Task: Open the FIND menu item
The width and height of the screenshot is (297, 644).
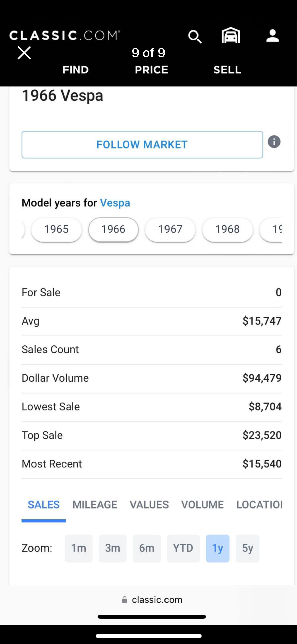Action: click(x=76, y=70)
